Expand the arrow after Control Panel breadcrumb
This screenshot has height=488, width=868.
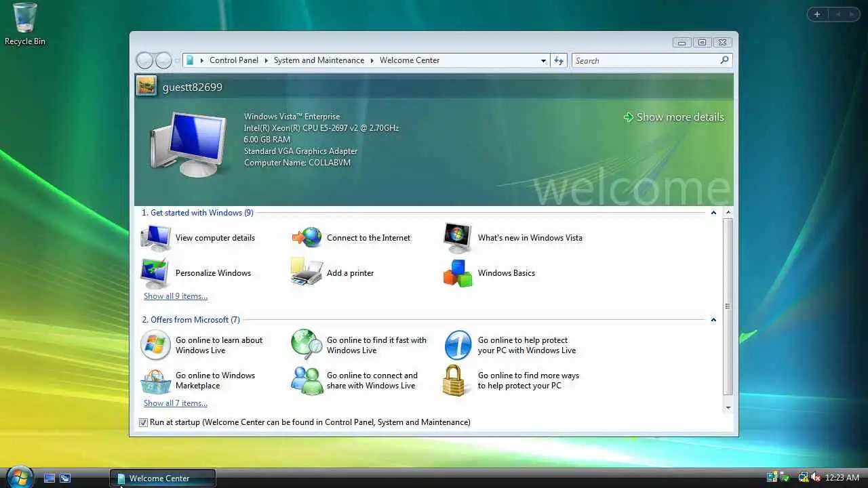[x=266, y=60]
